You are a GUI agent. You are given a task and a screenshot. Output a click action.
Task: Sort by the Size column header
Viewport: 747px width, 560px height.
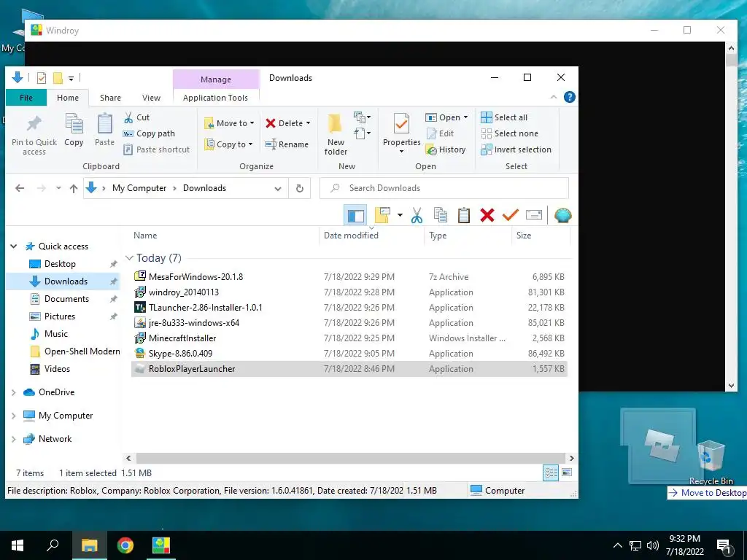click(524, 236)
